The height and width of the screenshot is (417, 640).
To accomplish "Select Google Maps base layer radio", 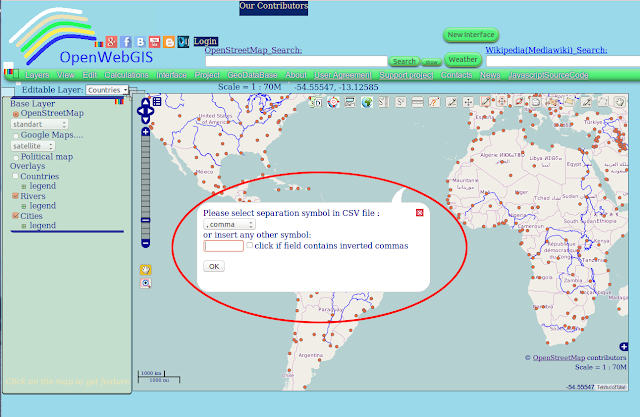I will point(16,136).
